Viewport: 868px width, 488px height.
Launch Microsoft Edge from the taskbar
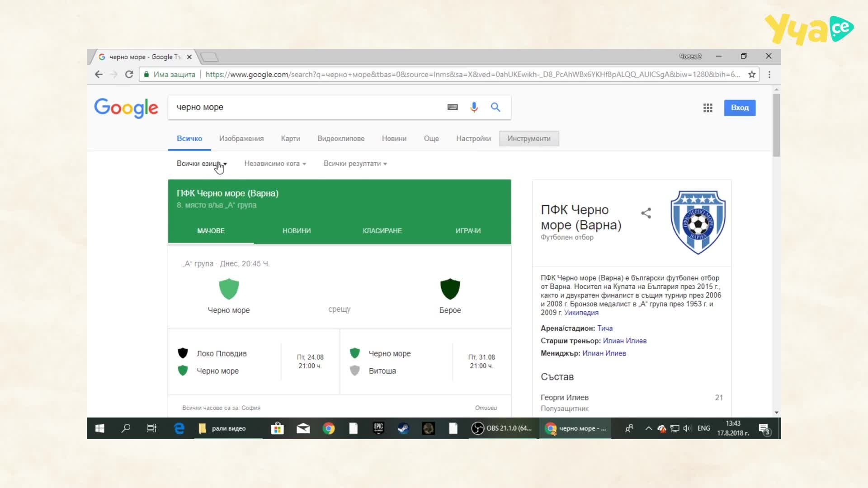pyautogui.click(x=179, y=428)
